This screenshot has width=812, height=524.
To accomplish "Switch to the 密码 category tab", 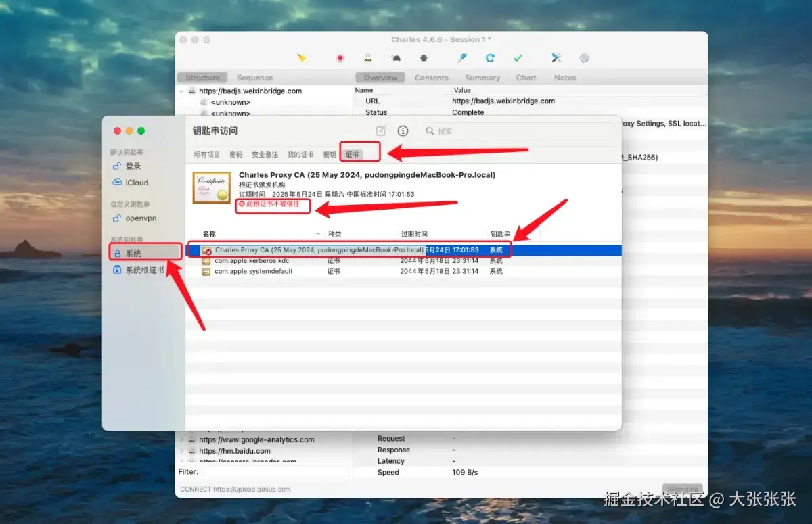I will [235, 154].
